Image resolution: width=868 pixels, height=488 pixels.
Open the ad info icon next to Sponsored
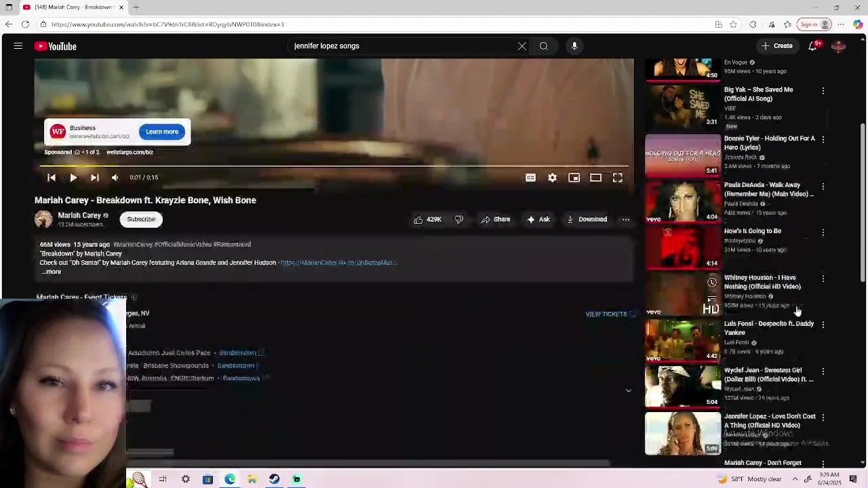(77, 152)
